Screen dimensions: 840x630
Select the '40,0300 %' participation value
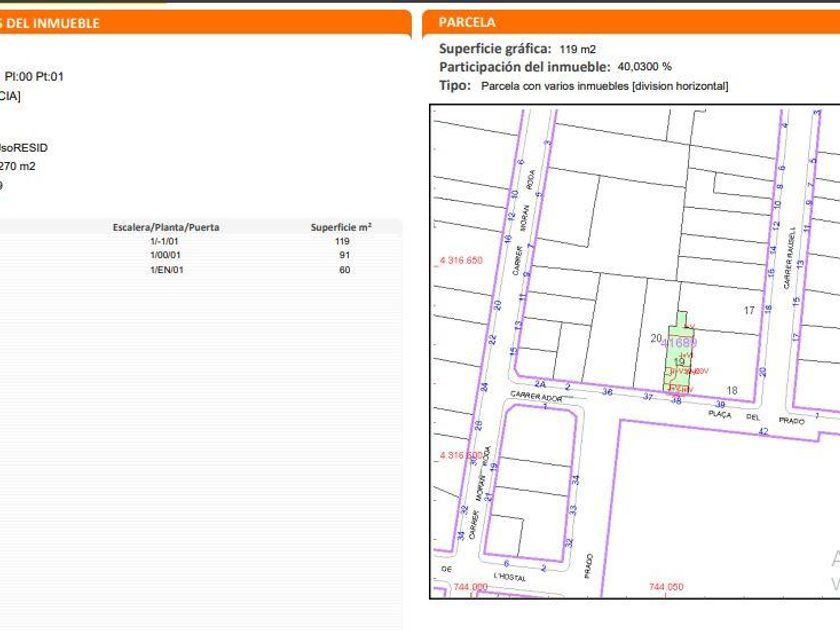[x=644, y=66]
